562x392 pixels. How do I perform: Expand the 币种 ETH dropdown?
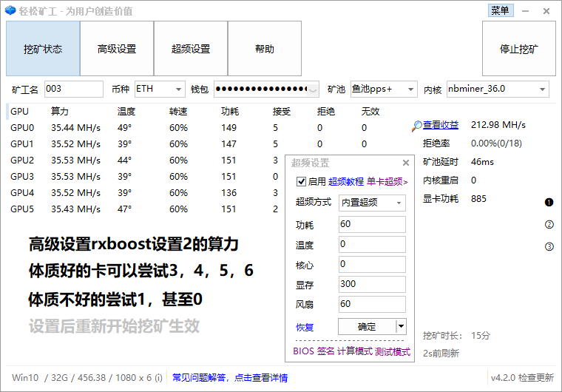[x=178, y=89]
